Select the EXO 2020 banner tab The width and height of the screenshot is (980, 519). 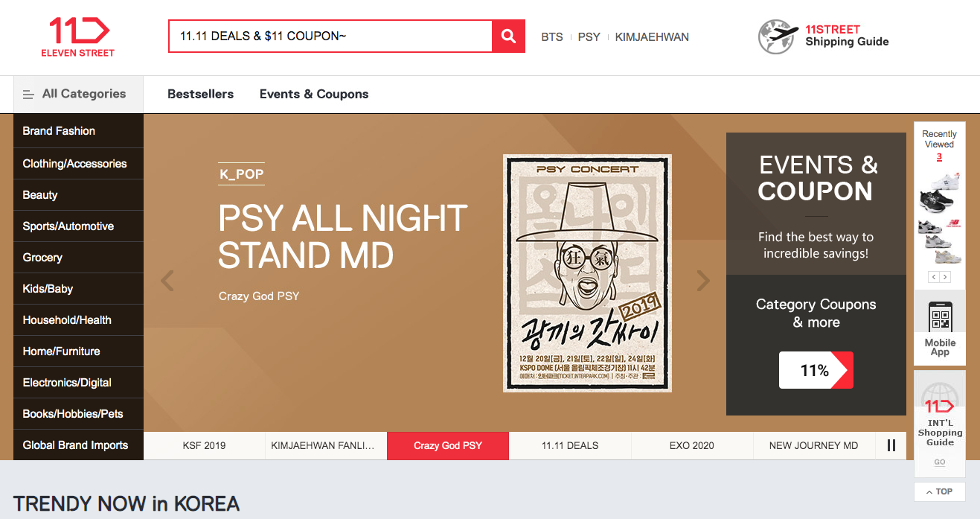pyautogui.click(x=692, y=445)
